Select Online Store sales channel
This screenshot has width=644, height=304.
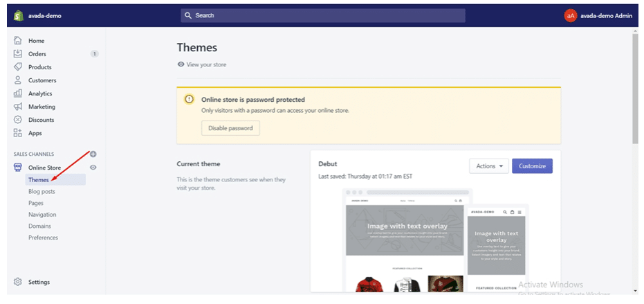[44, 168]
